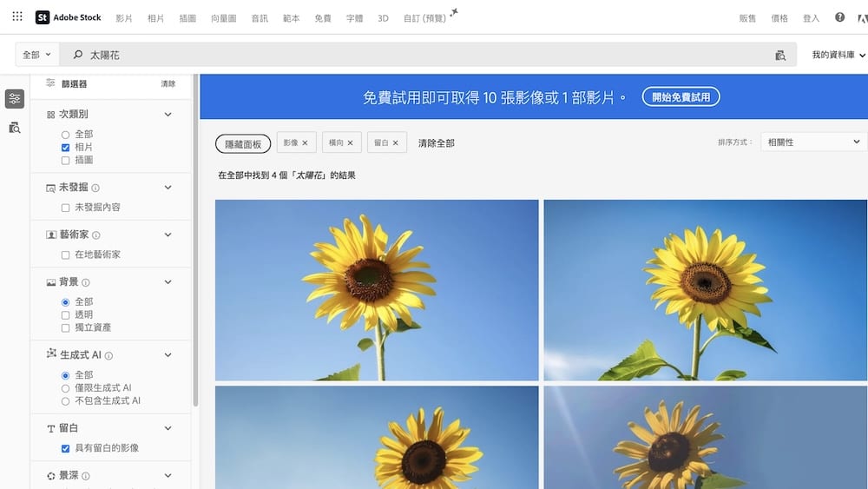Click 價格 link
This screenshot has height=489, width=868.
779,18
